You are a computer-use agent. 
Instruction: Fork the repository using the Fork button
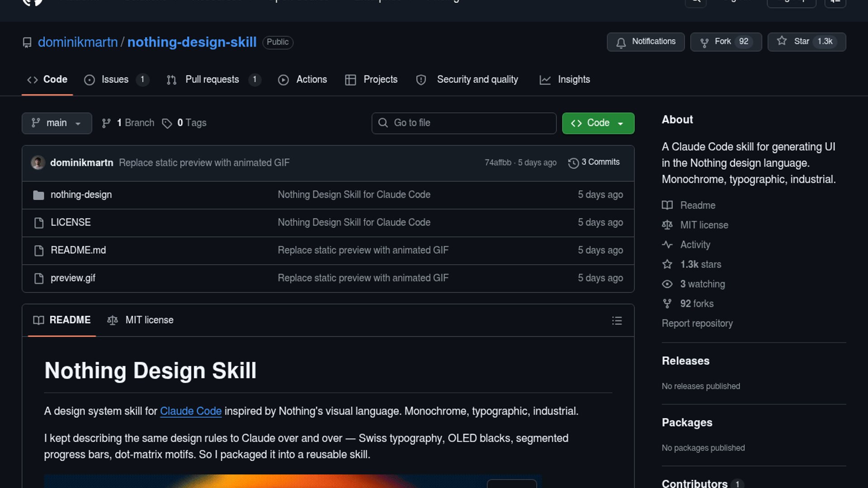point(725,42)
